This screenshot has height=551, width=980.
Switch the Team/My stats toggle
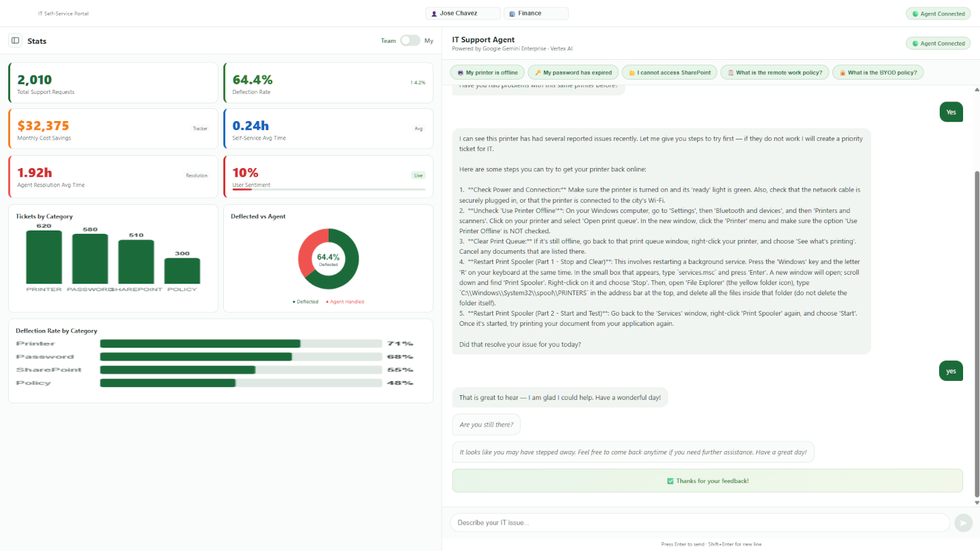(x=410, y=41)
